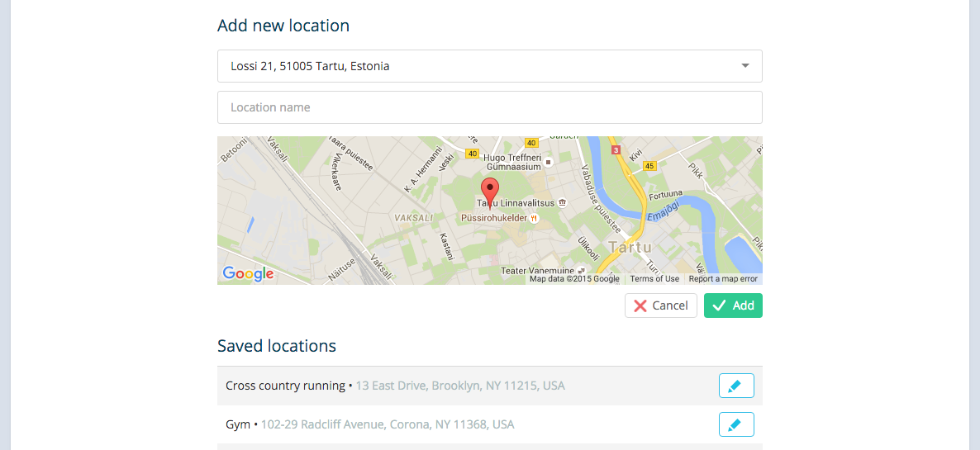Click the VAKSALI district label
The height and width of the screenshot is (450, 980).
tap(414, 218)
